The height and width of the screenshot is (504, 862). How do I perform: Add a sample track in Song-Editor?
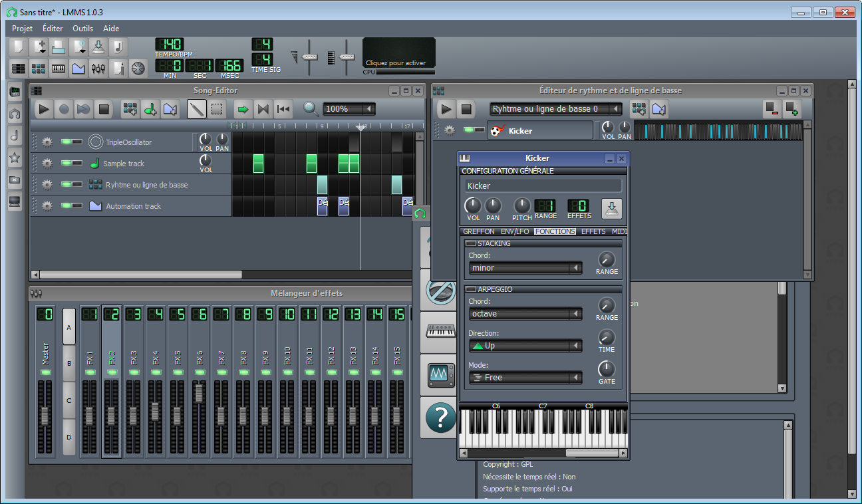pyautogui.click(x=150, y=109)
